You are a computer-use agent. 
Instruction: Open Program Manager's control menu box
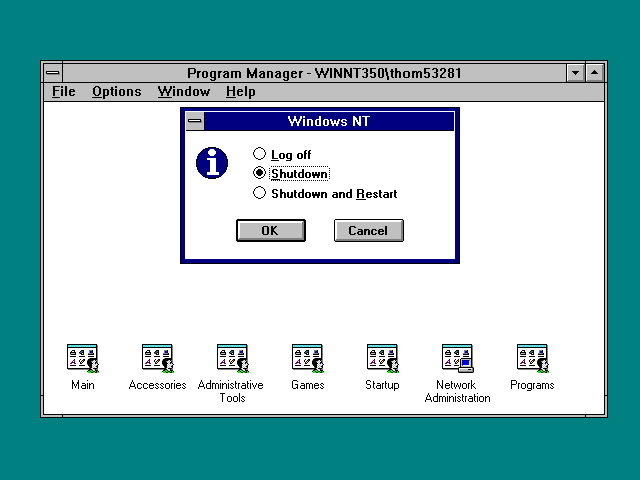[53, 73]
